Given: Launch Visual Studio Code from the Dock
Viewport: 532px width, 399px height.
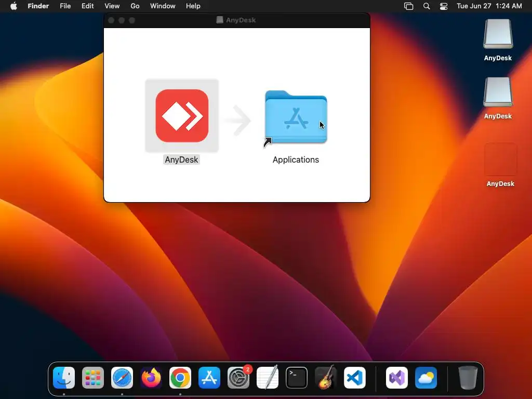Looking at the screenshot, I should coord(355,378).
